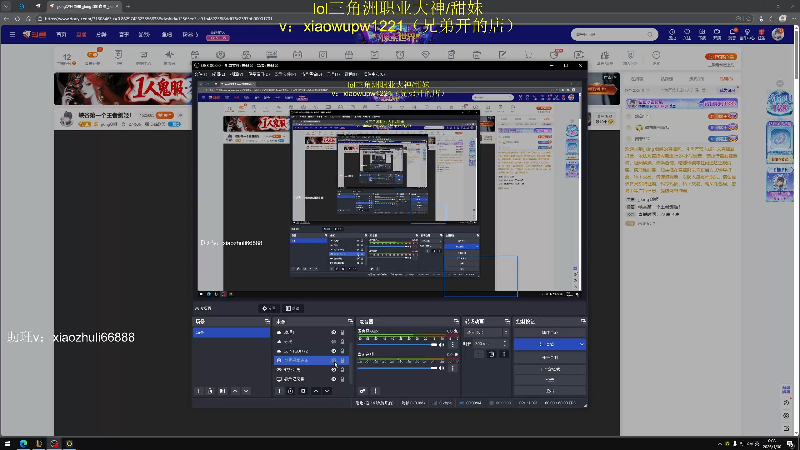
Task: Open the Windows Start menu
Action: [x=7, y=443]
